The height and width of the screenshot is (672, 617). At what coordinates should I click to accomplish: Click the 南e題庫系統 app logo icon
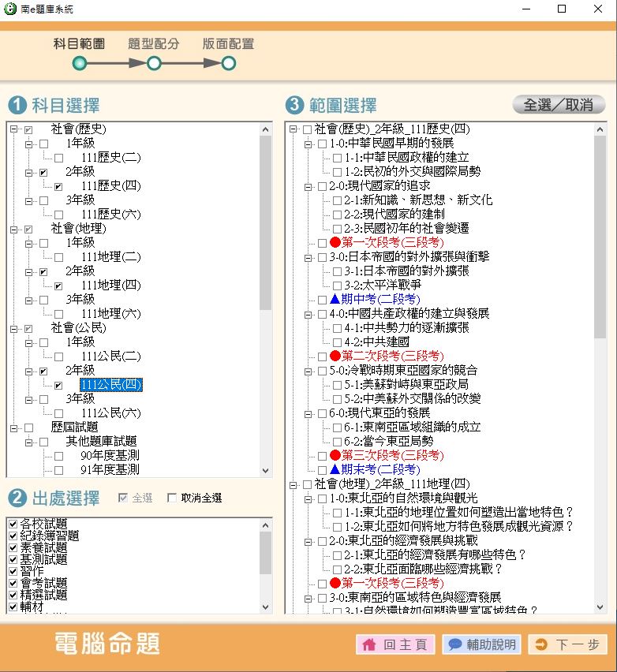click(x=9, y=9)
